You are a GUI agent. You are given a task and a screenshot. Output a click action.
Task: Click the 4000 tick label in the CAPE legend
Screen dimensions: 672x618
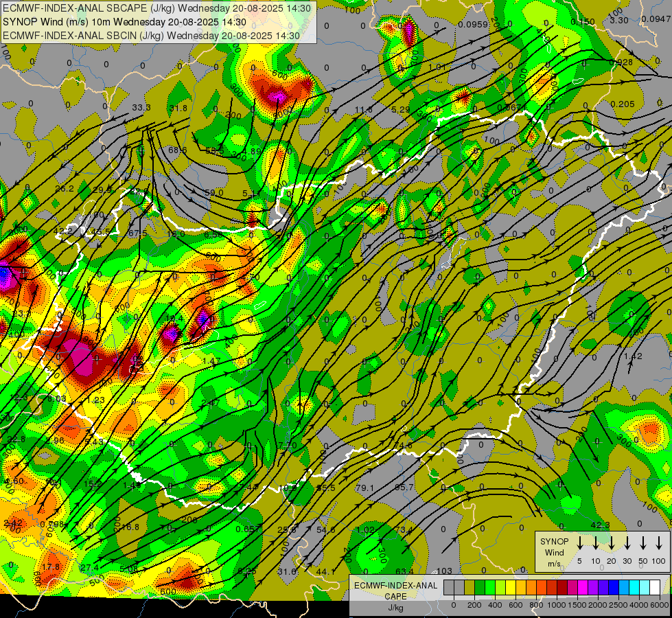click(639, 605)
